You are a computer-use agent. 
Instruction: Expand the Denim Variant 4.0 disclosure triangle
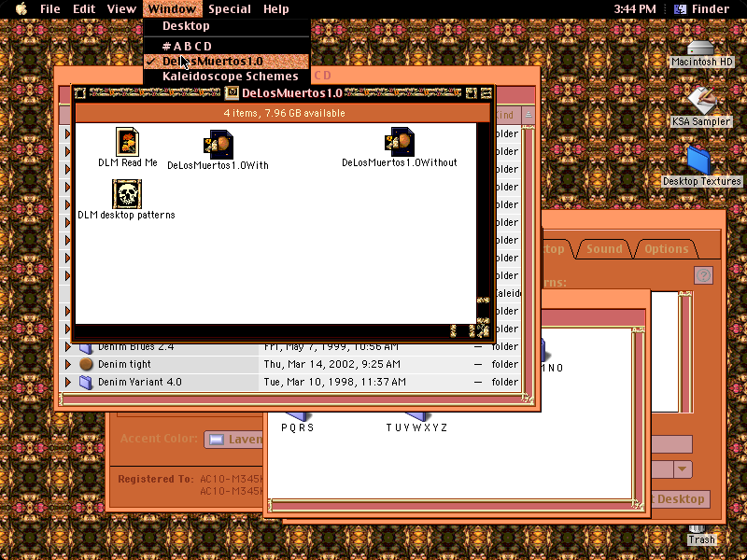[67, 382]
